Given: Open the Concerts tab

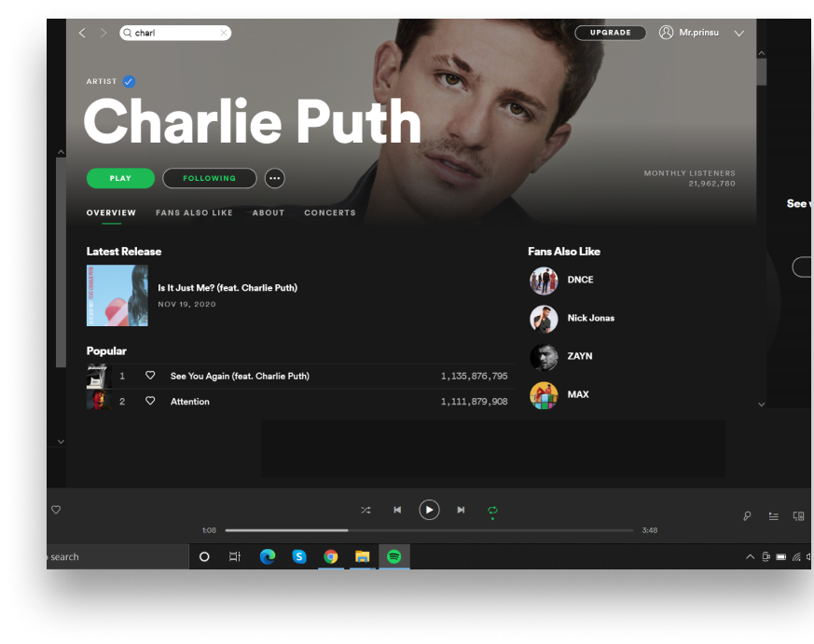Looking at the screenshot, I should tap(330, 212).
